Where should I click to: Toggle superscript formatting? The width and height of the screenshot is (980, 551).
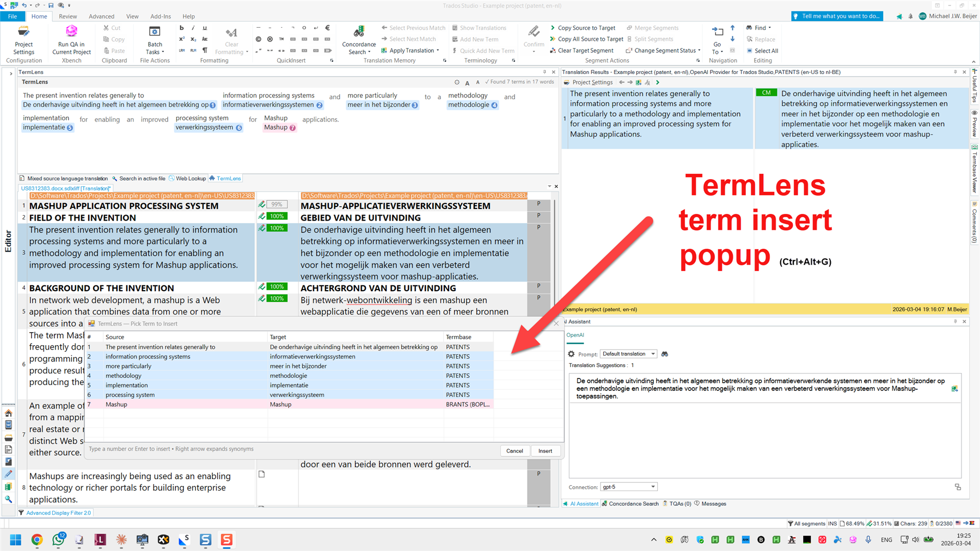[x=181, y=39]
